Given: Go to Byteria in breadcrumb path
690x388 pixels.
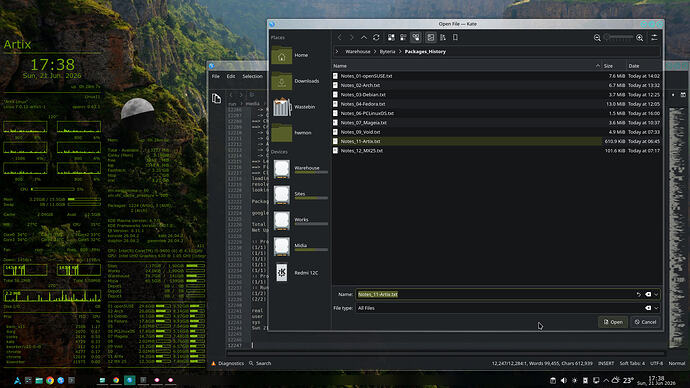Looking at the screenshot, I should (387, 51).
